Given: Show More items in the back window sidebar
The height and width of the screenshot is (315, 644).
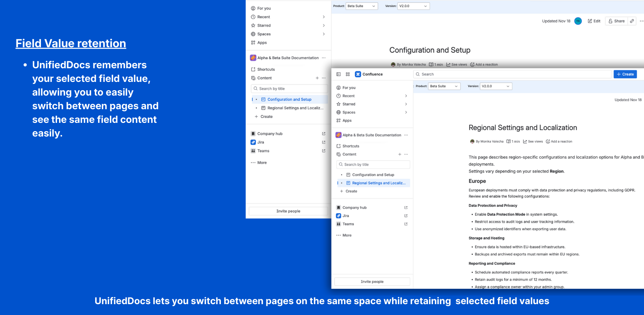Looking at the screenshot, I should [x=259, y=163].
